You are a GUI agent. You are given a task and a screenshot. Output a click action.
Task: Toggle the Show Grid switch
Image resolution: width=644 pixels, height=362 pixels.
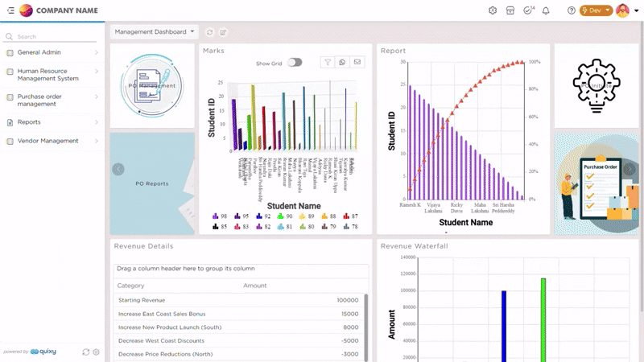click(295, 63)
